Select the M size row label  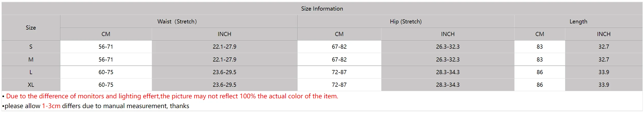[x=31, y=59]
